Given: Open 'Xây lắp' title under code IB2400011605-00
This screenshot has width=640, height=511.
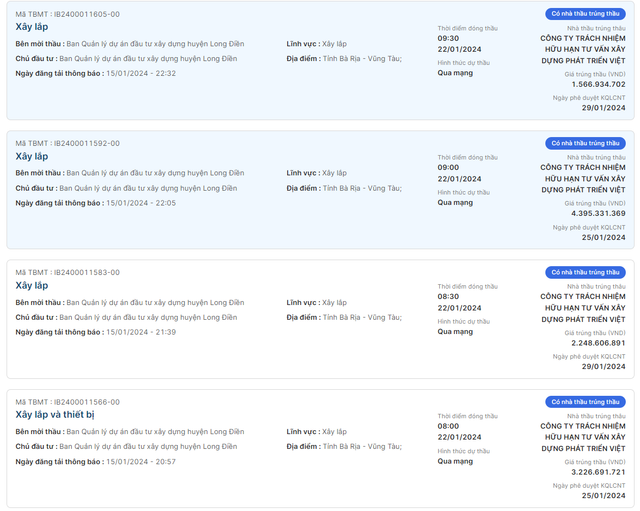Looking at the screenshot, I should (32, 27).
